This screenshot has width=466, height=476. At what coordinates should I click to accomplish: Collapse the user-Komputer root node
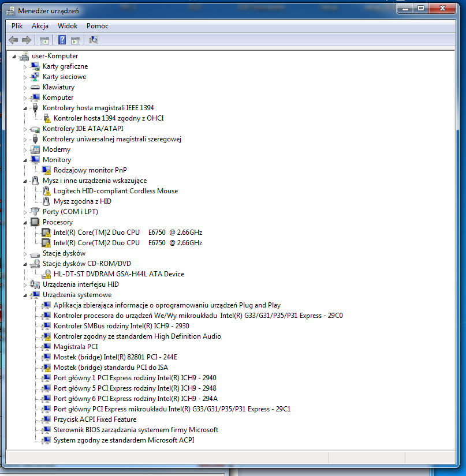[x=14, y=57]
